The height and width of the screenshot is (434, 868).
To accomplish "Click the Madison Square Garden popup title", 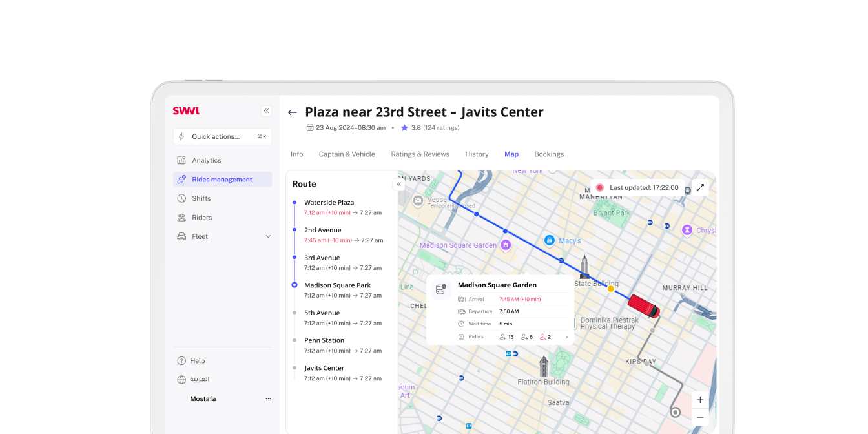I will (x=497, y=285).
